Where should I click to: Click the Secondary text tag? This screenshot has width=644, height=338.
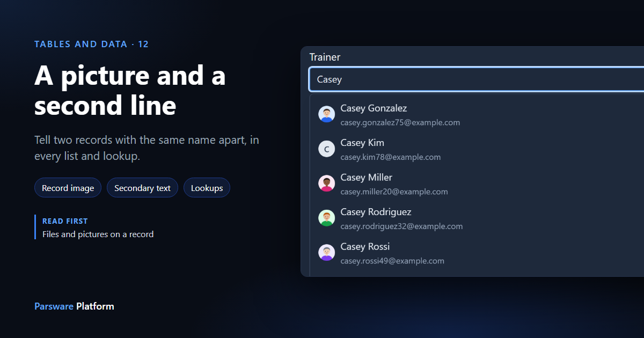click(x=142, y=188)
